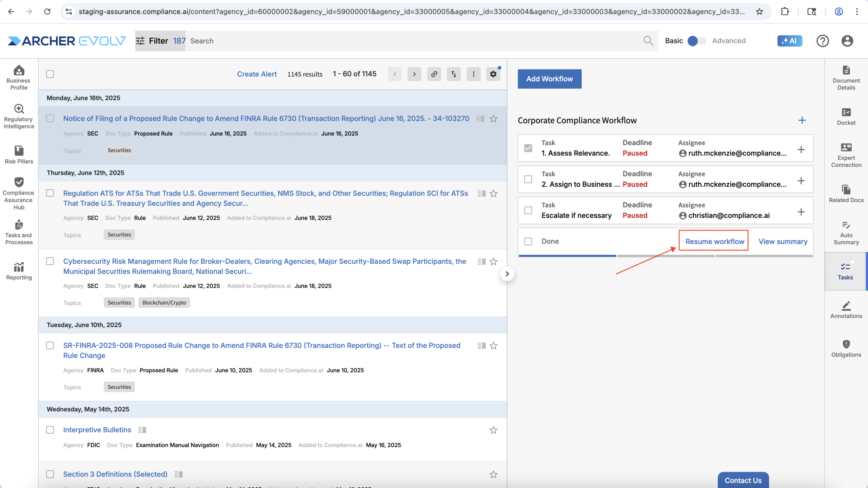This screenshot has height=488, width=868.
Task: Expand the Escalate if necessary task
Action: (x=801, y=212)
